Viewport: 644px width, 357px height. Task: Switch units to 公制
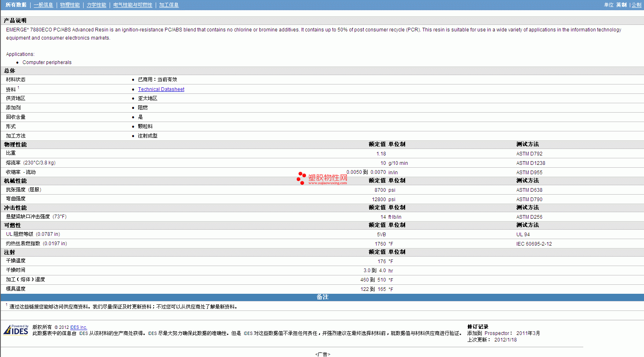pos(637,5)
